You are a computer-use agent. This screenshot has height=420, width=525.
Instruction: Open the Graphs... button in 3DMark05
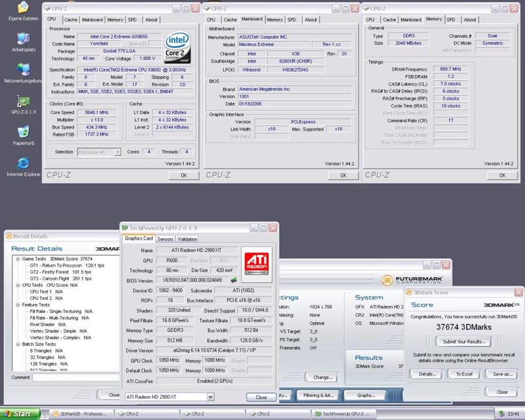(366, 396)
